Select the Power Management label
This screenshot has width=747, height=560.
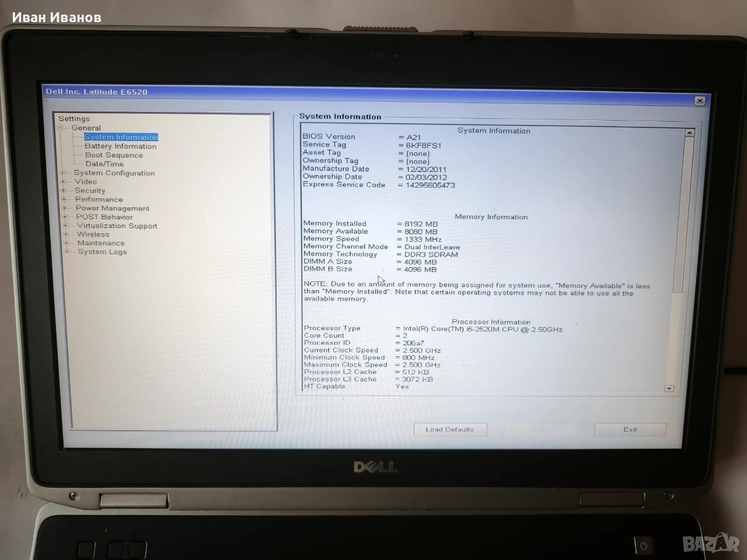113,208
